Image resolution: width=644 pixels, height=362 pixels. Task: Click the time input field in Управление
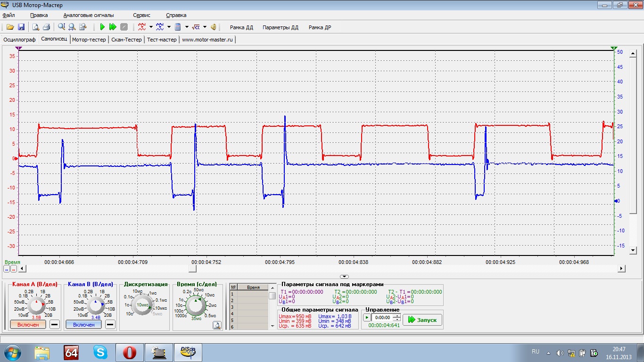point(383,318)
